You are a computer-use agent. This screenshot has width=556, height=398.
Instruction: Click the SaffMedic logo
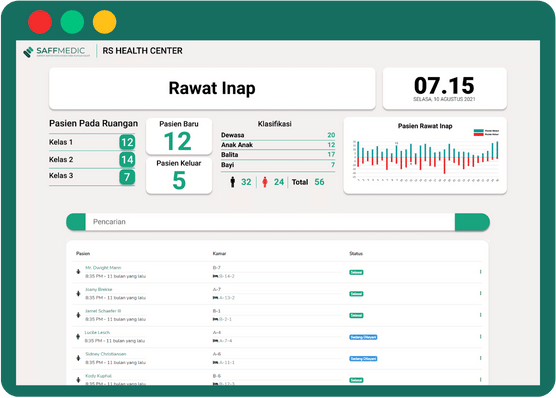coord(57,51)
